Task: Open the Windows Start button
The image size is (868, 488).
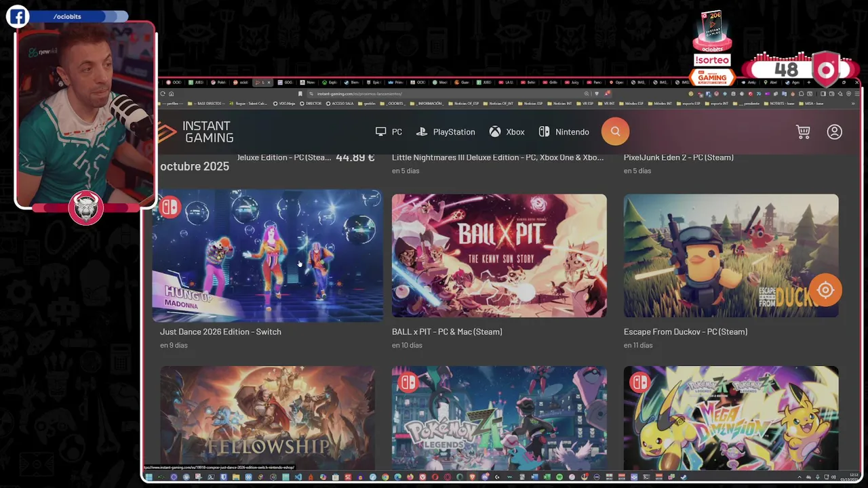Action: [x=149, y=477]
